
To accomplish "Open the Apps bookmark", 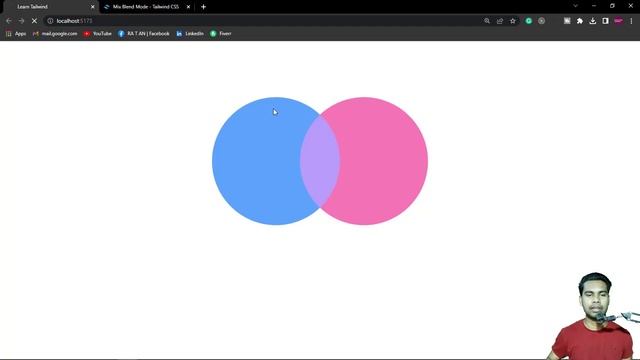I will tap(16, 34).
